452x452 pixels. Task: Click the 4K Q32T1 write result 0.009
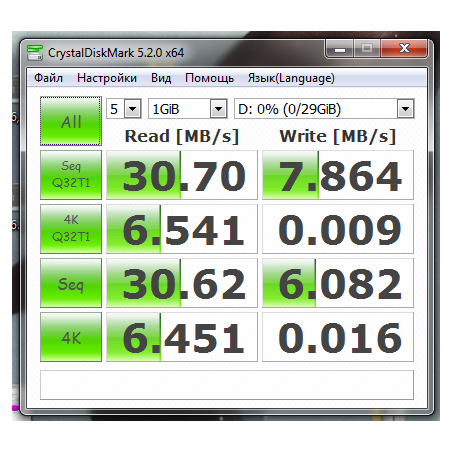pos(338,229)
